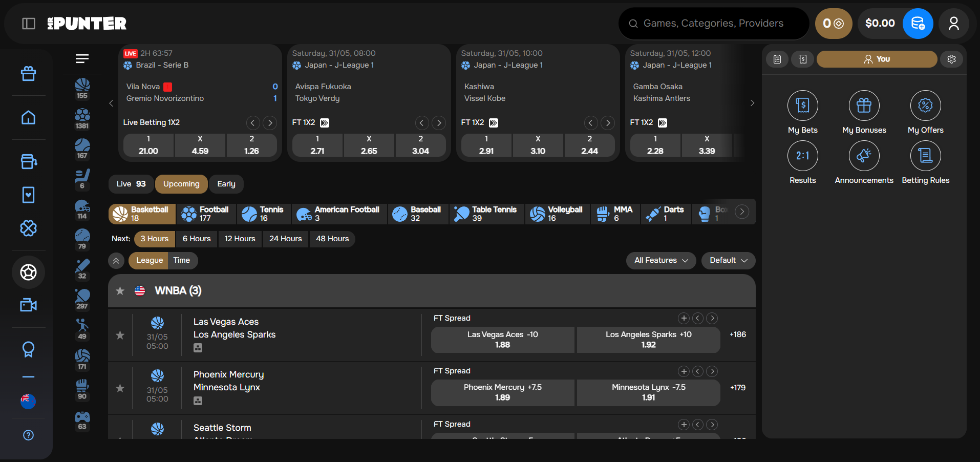980x462 pixels.
Task: Open My Bets icon
Action: (x=802, y=106)
